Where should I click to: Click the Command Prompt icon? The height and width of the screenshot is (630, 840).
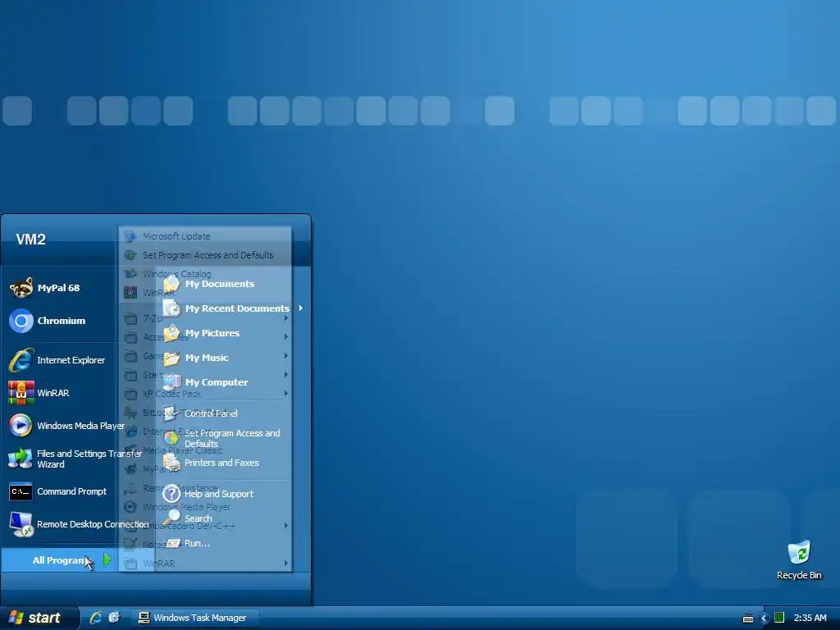click(x=21, y=491)
